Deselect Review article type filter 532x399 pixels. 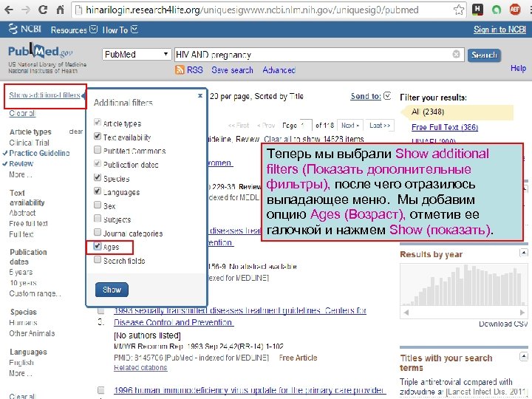[x=21, y=163]
